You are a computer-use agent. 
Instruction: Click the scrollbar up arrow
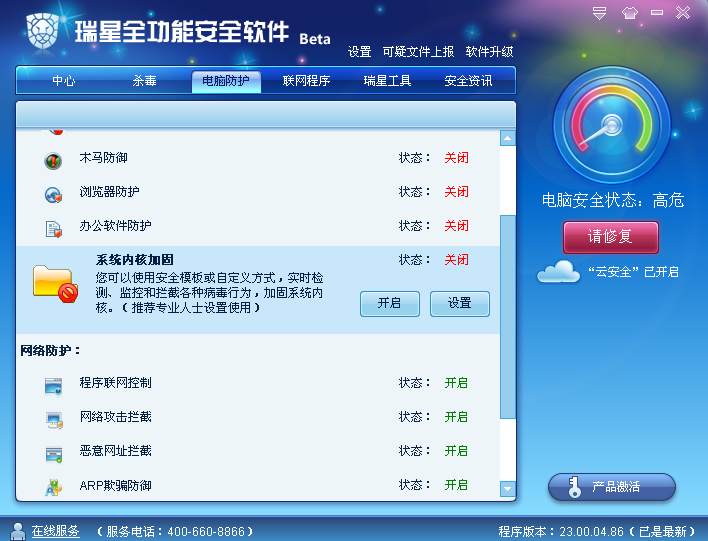click(x=508, y=138)
